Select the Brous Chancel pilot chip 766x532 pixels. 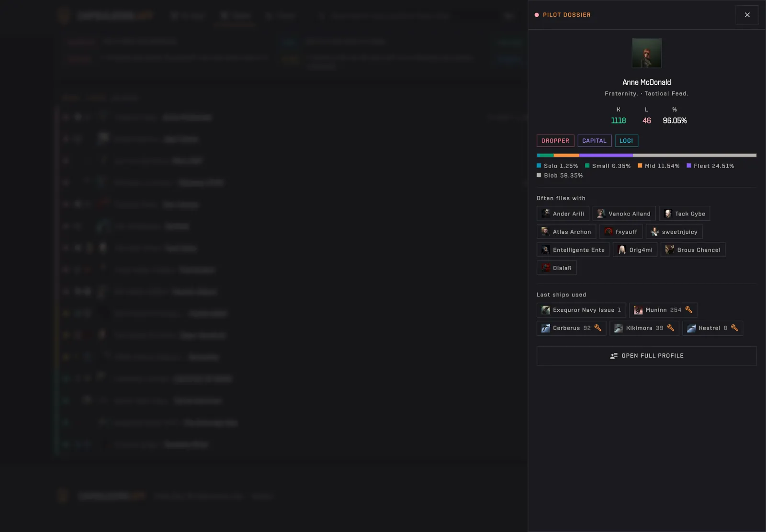pos(693,250)
